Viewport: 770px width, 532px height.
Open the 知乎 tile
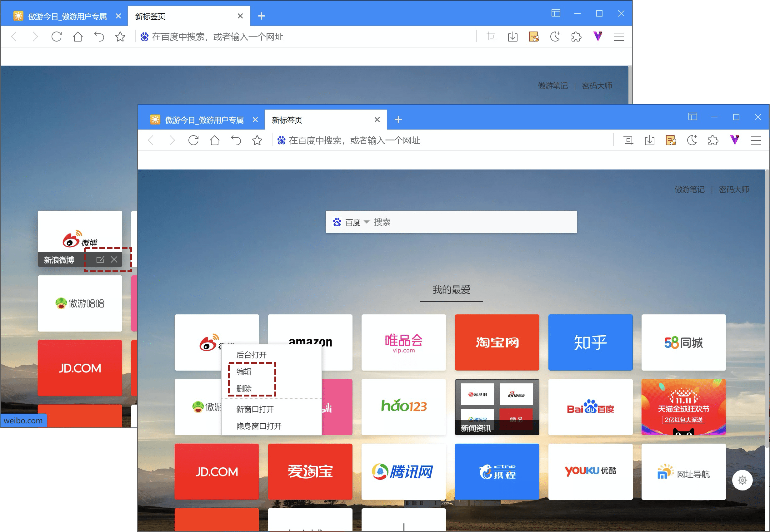(590, 342)
